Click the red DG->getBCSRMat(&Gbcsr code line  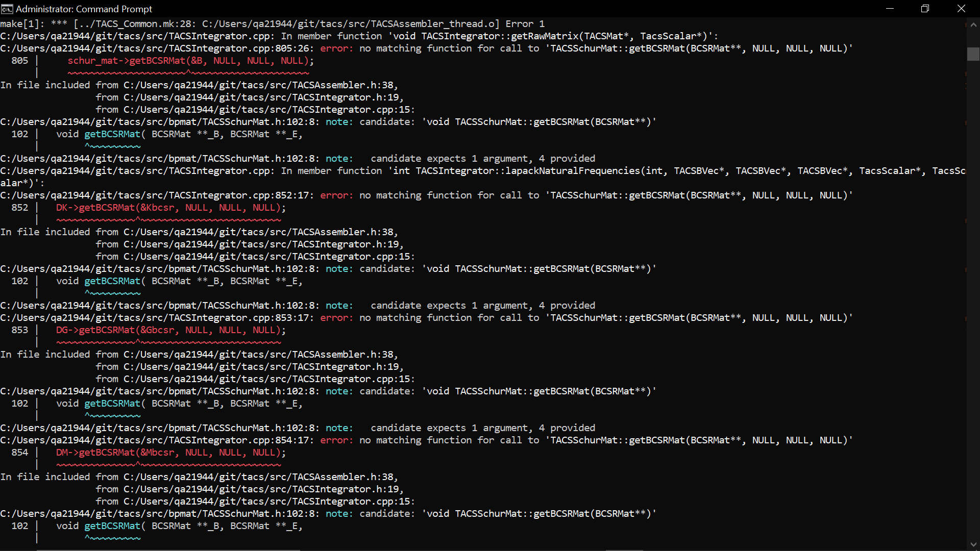(x=170, y=330)
